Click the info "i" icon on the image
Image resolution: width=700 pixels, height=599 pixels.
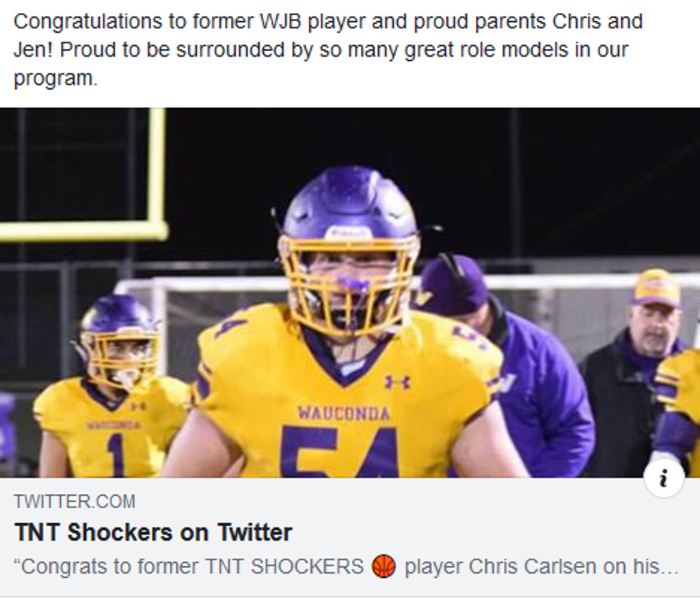(x=663, y=479)
